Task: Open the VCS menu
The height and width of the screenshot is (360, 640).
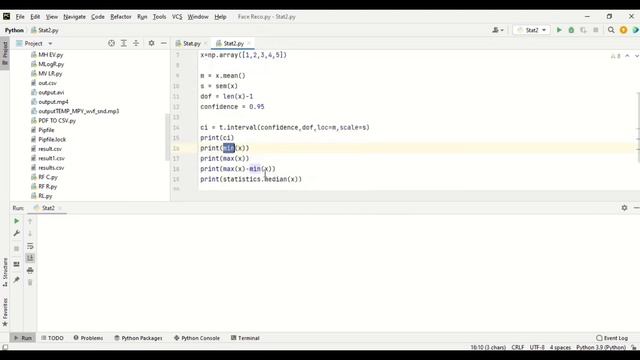Action: [177, 17]
